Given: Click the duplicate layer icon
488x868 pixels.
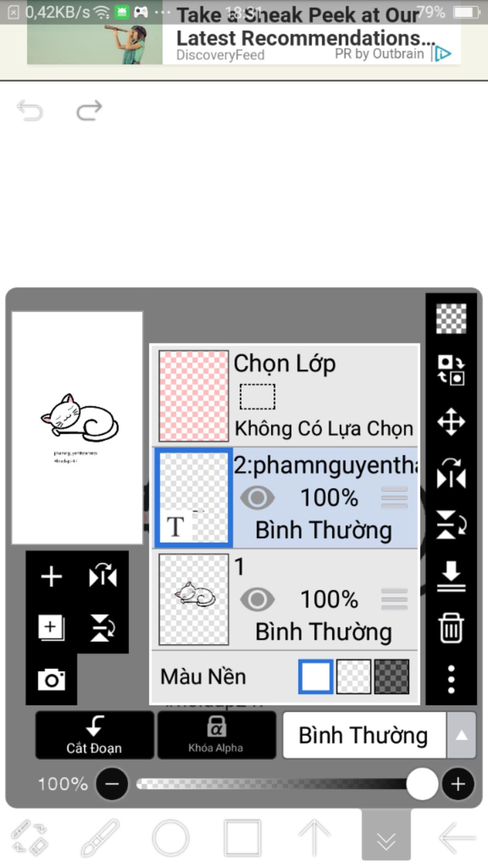Looking at the screenshot, I should click(51, 628).
